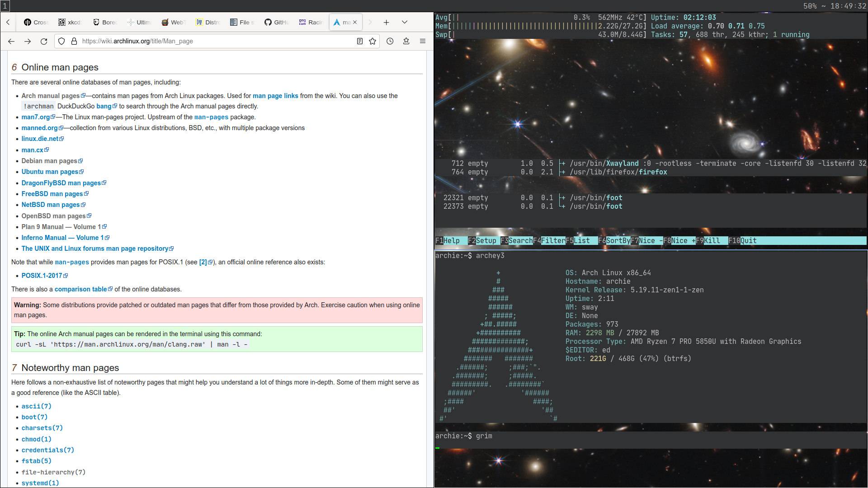Toggle reader view icon in address bar
Image resolution: width=868 pixels, height=488 pixels.
click(360, 41)
